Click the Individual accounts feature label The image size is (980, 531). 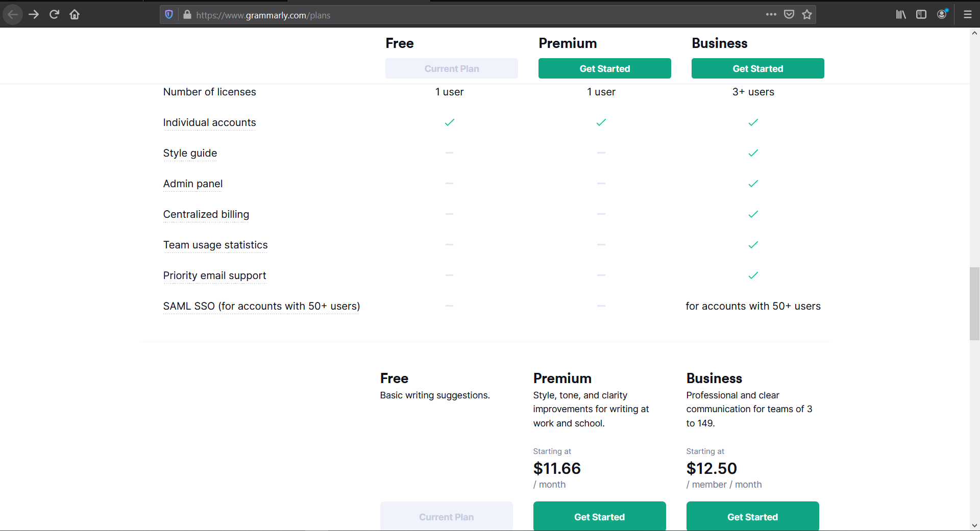coord(209,122)
